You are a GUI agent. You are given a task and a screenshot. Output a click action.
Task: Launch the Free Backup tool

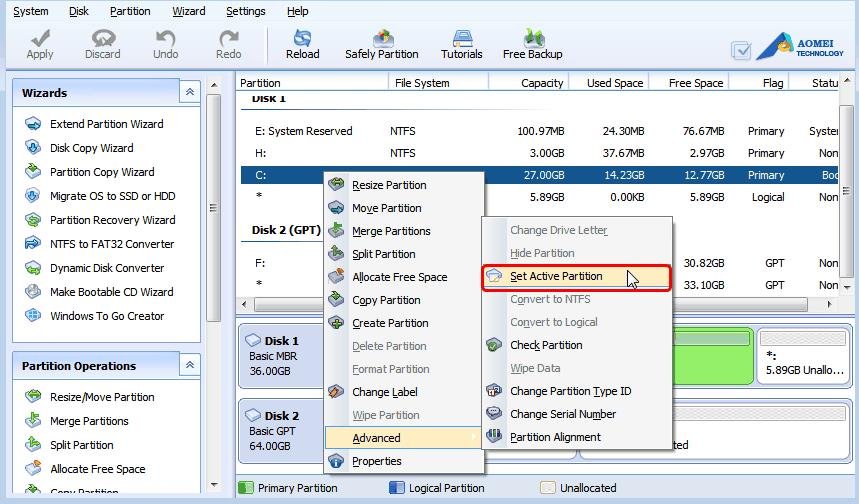tap(532, 44)
